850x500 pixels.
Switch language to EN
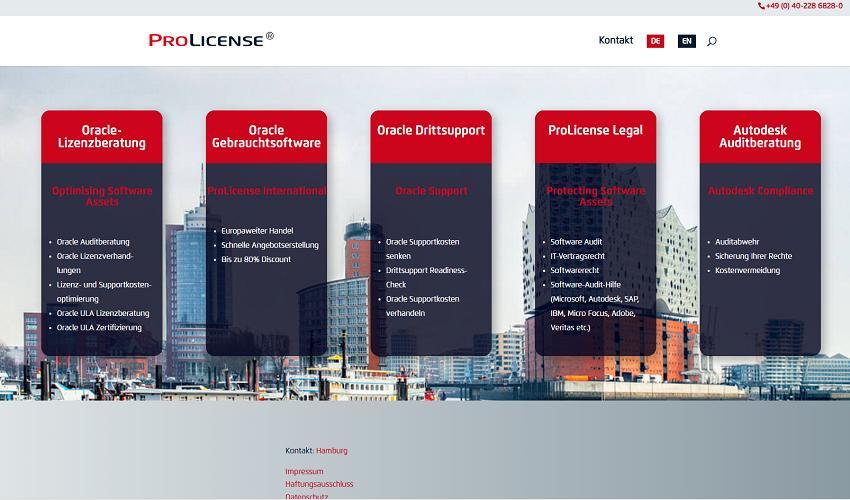tap(687, 41)
